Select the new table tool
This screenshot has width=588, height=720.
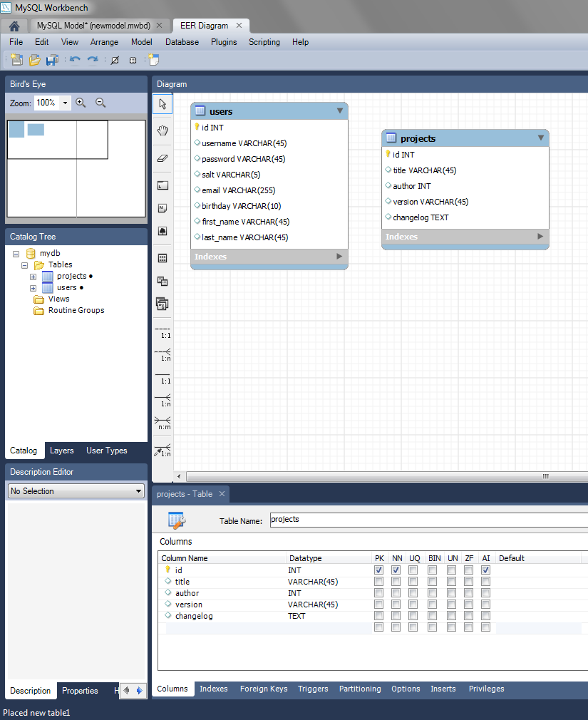(163, 258)
